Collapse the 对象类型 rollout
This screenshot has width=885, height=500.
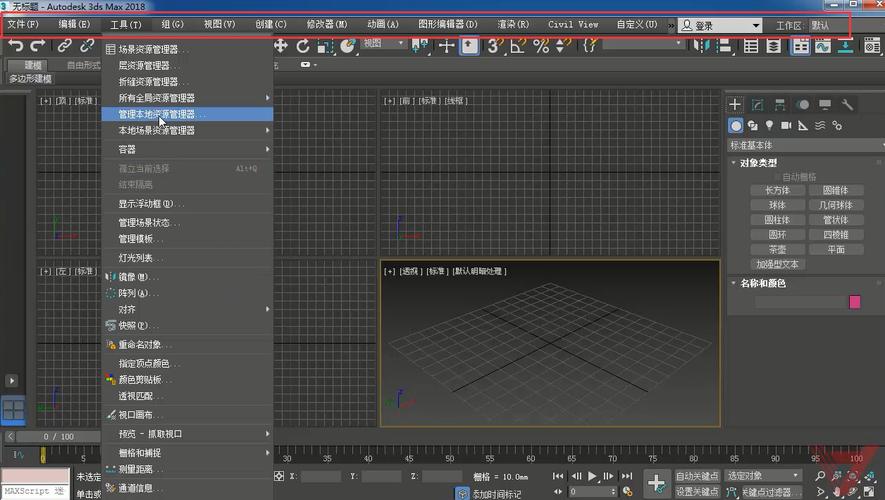tap(758, 163)
